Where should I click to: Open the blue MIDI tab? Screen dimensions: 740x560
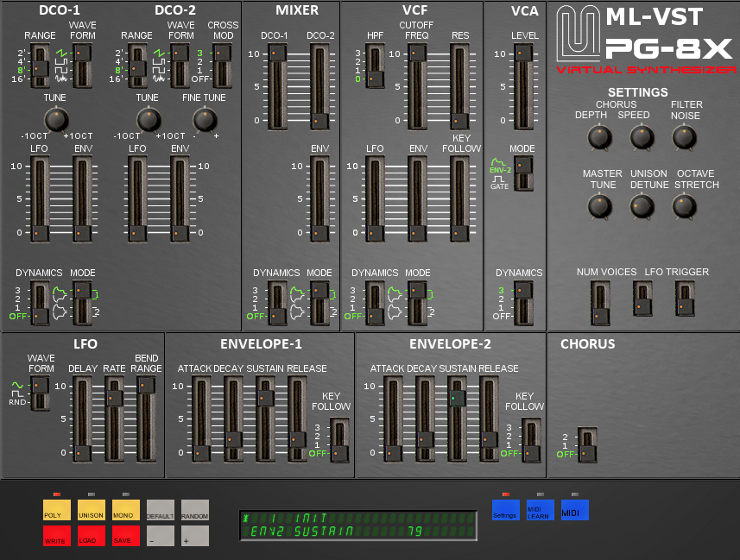575,509
